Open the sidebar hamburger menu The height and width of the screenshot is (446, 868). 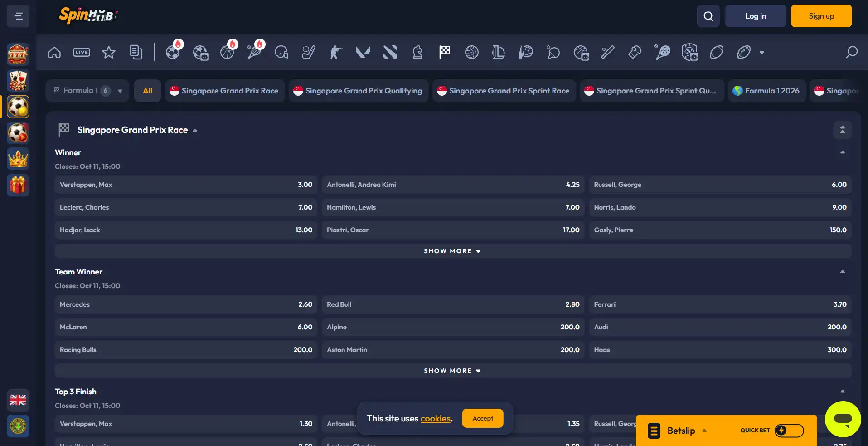click(18, 16)
